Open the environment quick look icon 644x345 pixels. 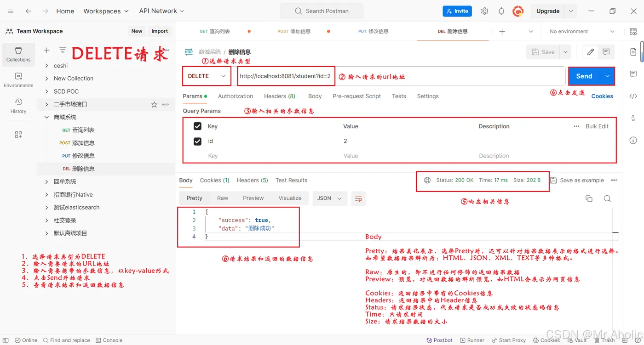pyautogui.click(x=633, y=31)
